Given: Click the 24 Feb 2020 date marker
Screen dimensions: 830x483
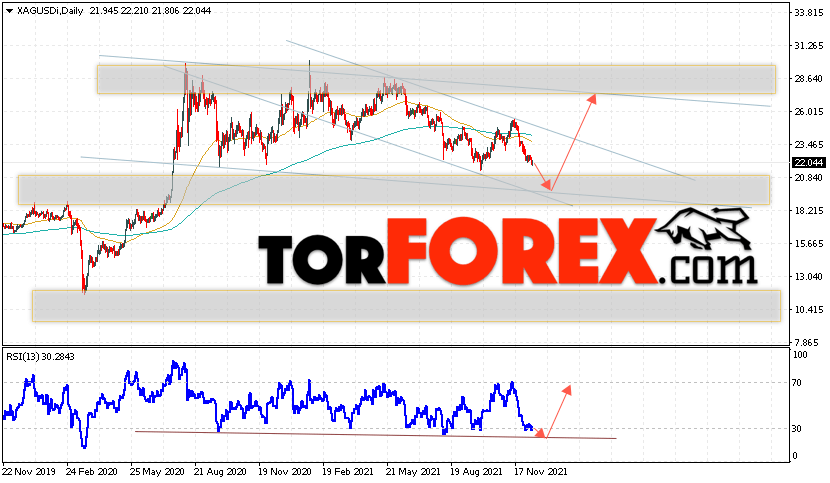Looking at the screenshot, I should (x=92, y=471).
